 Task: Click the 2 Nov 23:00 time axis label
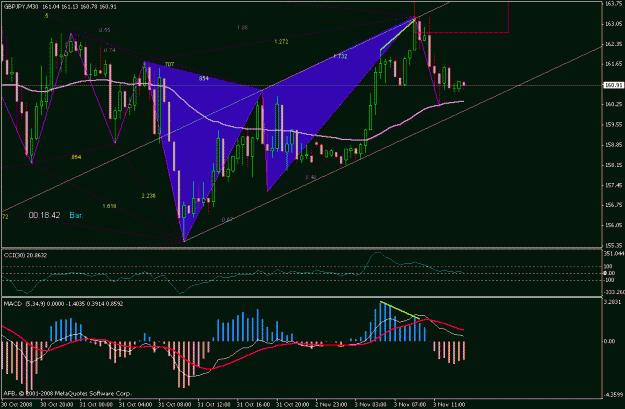pyautogui.click(x=332, y=405)
